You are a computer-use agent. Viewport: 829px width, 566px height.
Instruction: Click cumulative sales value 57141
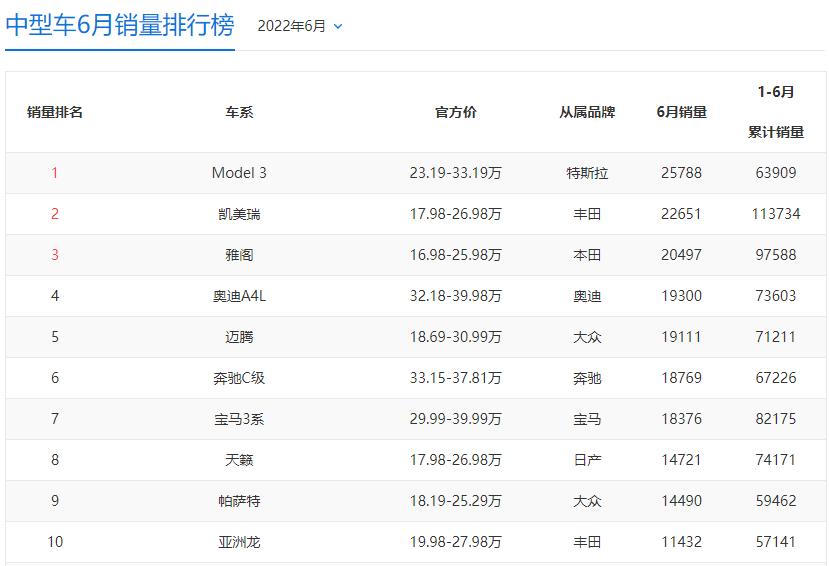(776, 542)
